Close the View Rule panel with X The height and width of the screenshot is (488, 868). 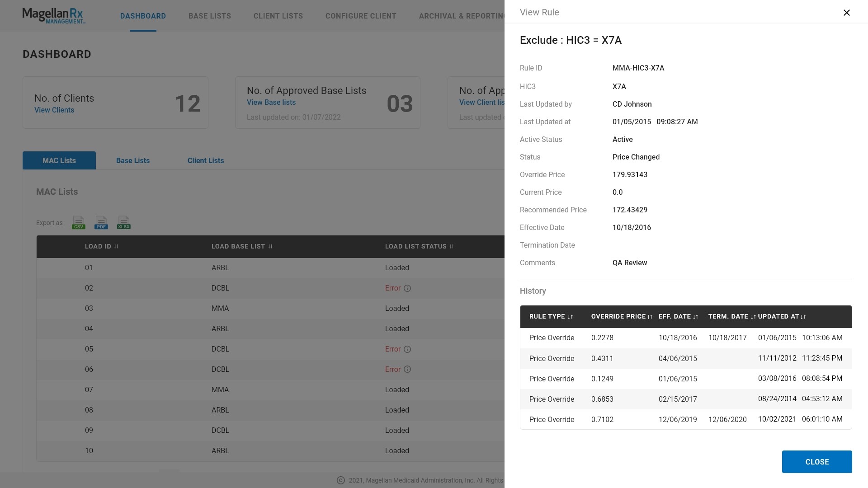846,13
